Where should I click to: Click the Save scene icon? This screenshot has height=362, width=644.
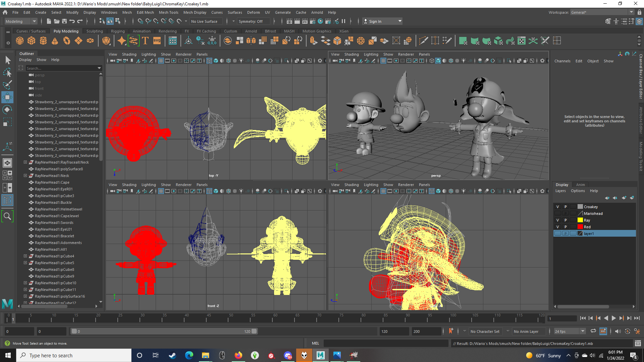[64, 21]
